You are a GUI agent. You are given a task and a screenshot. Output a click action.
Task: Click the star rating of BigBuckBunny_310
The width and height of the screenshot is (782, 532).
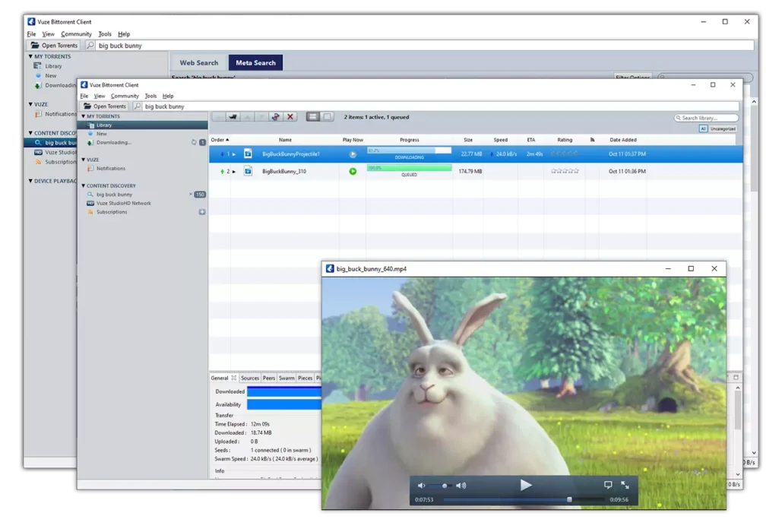(x=565, y=171)
